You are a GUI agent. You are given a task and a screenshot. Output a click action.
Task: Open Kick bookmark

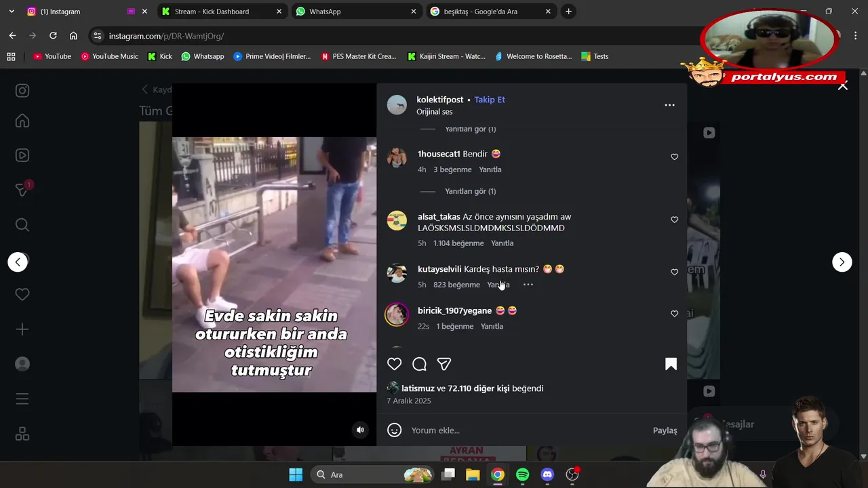(x=160, y=56)
